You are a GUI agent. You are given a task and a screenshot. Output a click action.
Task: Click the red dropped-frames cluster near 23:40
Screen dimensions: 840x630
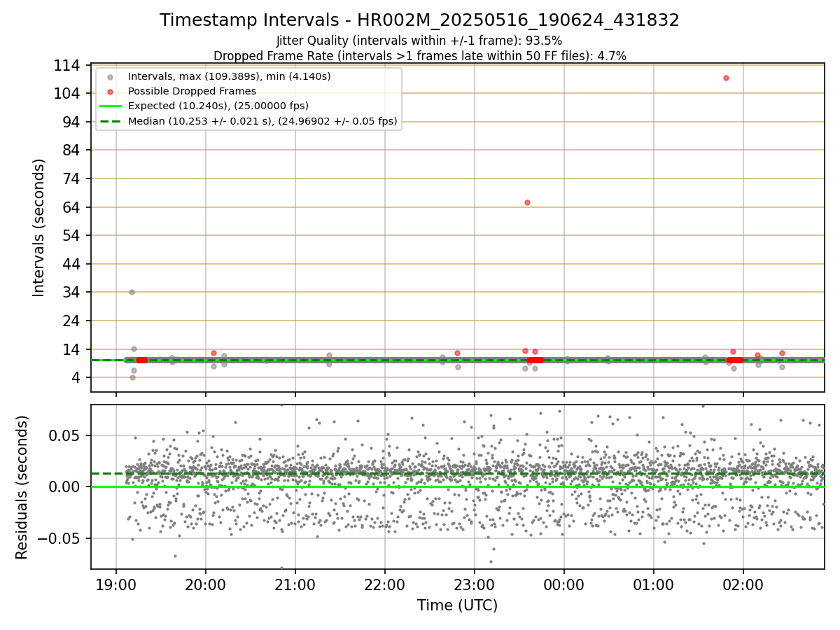pyautogui.click(x=535, y=360)
